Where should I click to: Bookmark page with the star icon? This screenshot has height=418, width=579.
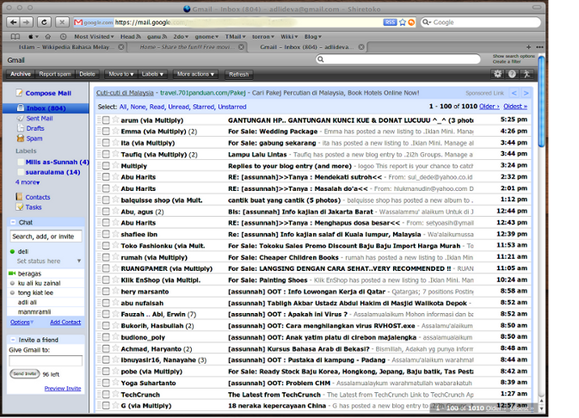[402, 23]
